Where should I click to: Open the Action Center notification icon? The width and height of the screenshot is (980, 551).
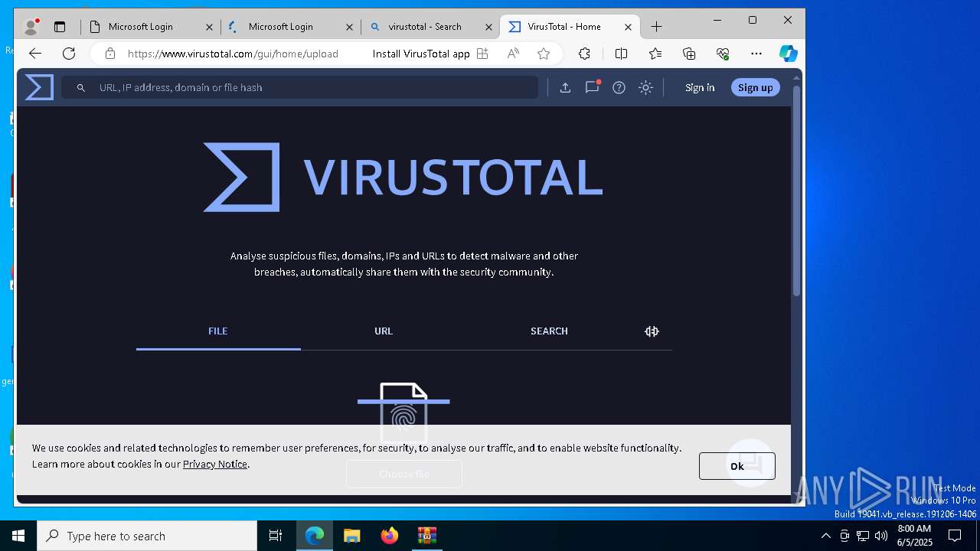[955, 536]
